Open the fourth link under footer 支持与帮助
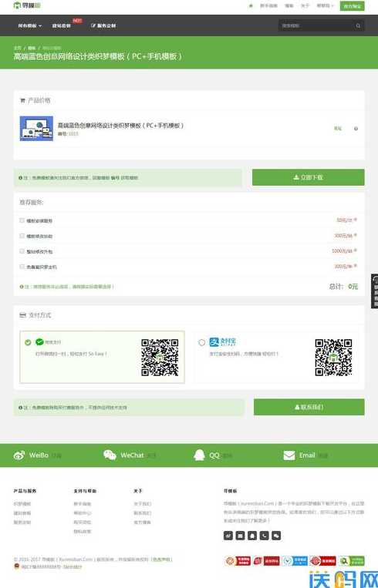 pos(83,532)
